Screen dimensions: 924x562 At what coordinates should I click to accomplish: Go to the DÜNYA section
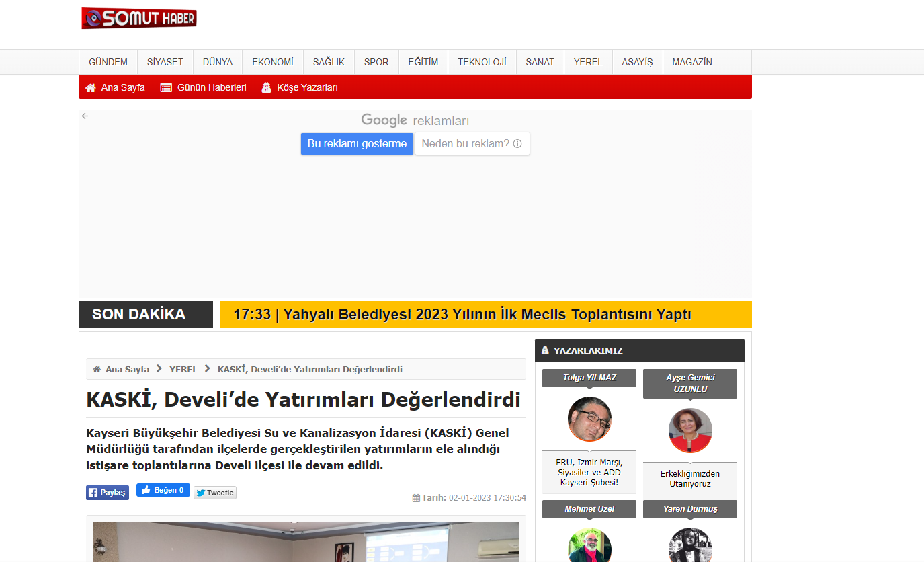click(218, 62)
